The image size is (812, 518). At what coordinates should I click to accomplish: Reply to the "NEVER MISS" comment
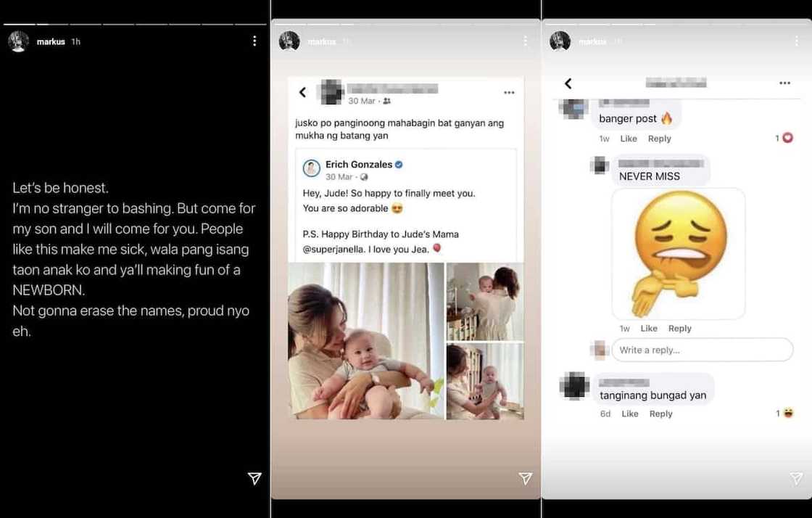click(679, 329)
